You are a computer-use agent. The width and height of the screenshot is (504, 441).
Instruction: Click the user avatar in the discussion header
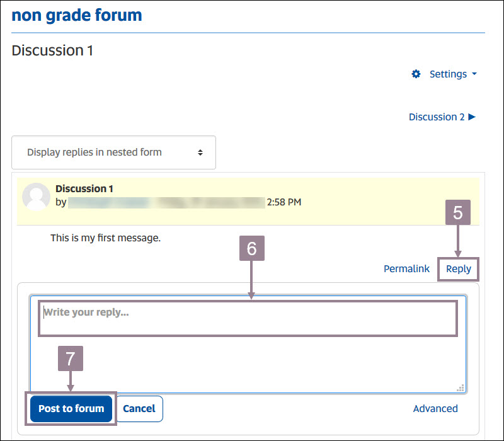pyautogui.click(x=36, y=197)
